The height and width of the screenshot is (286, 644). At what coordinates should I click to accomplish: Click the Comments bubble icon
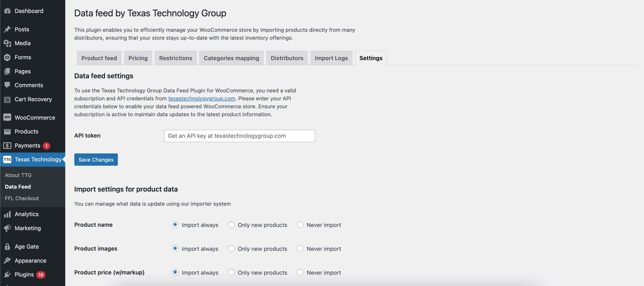pos(7,85)
